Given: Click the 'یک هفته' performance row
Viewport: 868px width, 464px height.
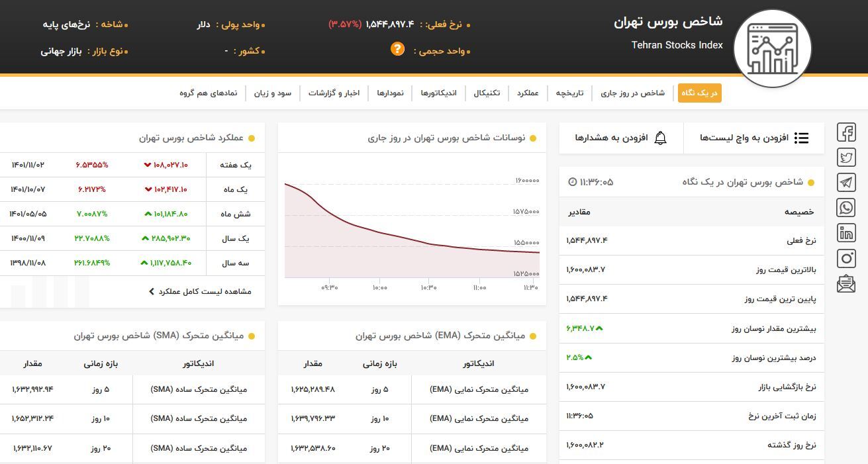Looking at the screenshot, I should pos(132,165).
